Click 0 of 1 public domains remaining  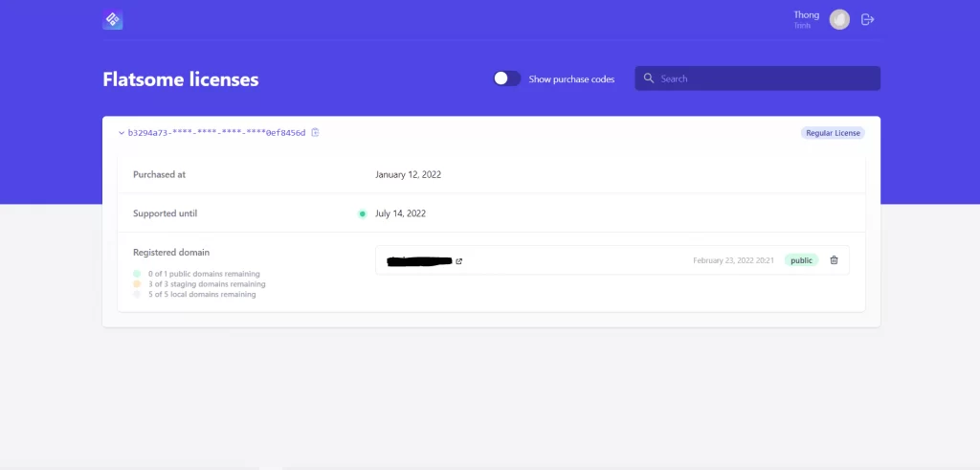tap(204, 274)
